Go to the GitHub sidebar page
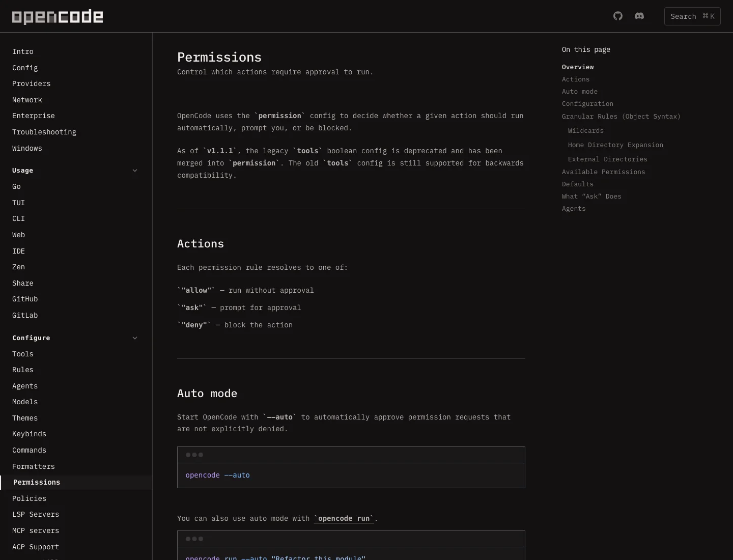 25,299
